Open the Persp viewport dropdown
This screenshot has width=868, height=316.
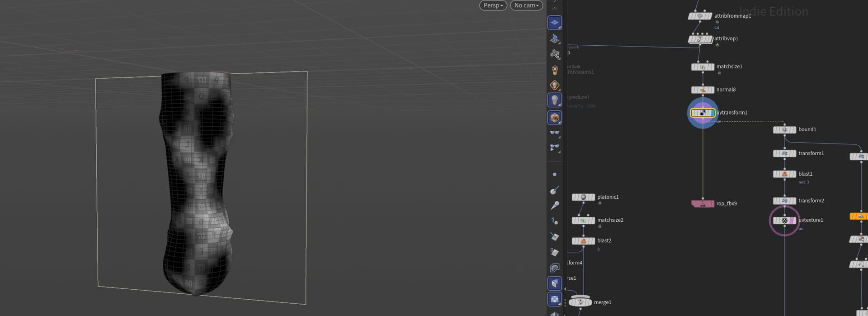tap(493, 5)
